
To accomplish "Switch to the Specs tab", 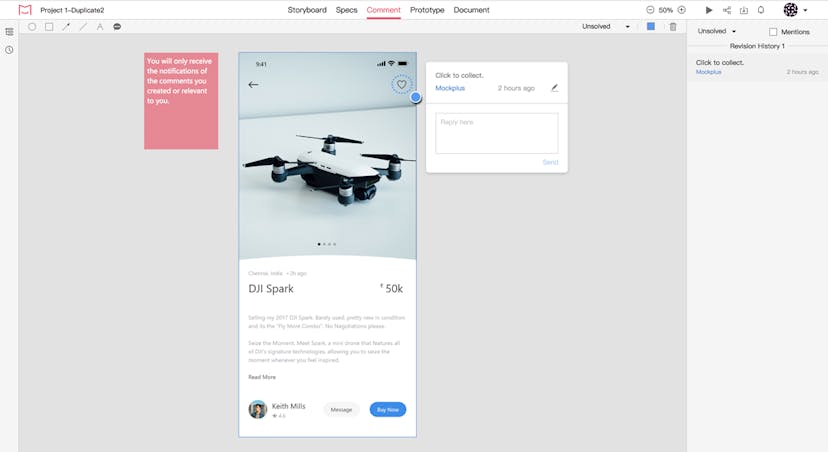I will pos(346,10).
